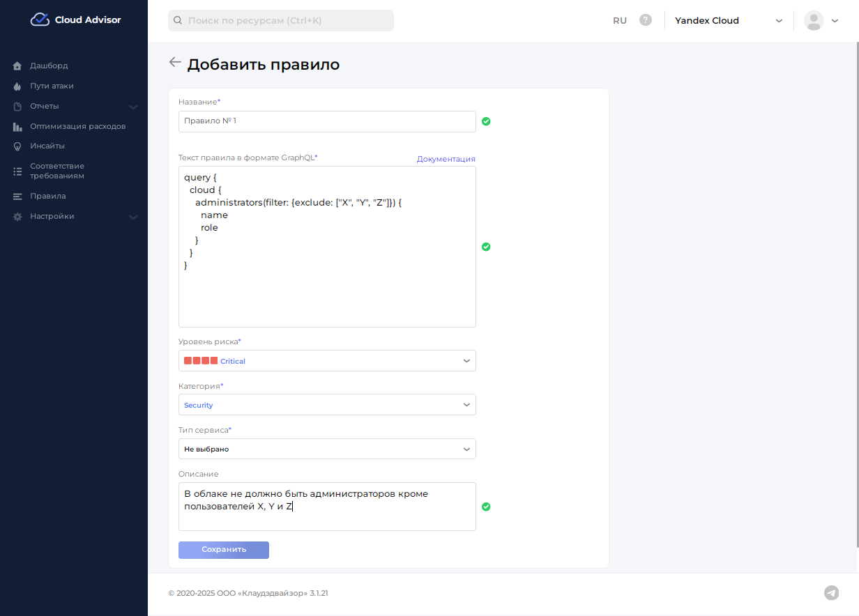Screen dimensions: 859x616
Task: Click the "Категория" label
Action: (201, 385)
